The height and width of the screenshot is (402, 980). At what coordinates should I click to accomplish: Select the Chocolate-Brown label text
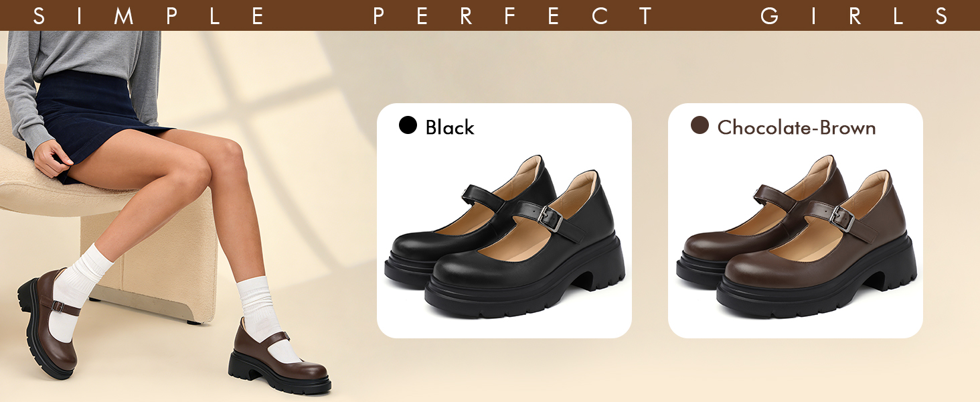pos(797,127)
